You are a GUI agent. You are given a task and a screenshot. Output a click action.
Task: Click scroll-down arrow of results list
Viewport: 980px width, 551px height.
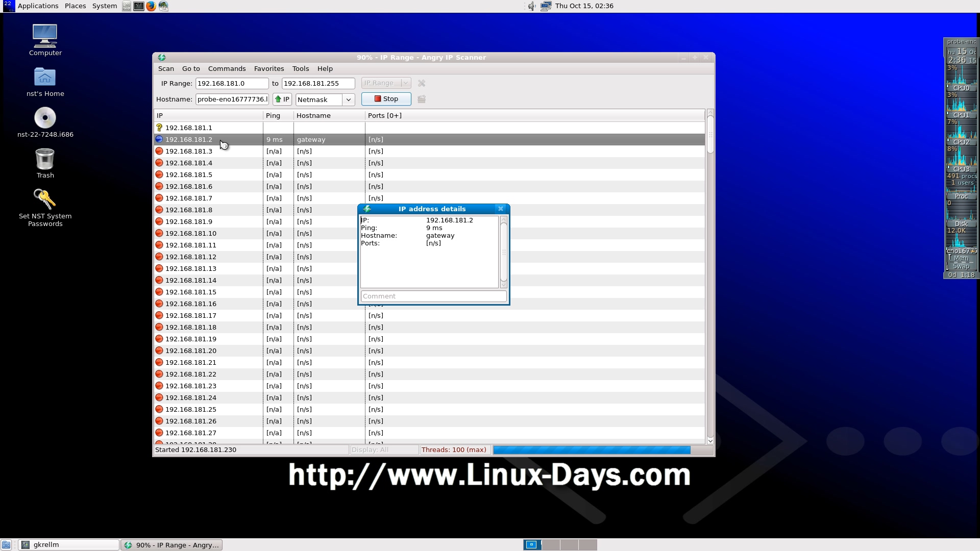point(710,440)
